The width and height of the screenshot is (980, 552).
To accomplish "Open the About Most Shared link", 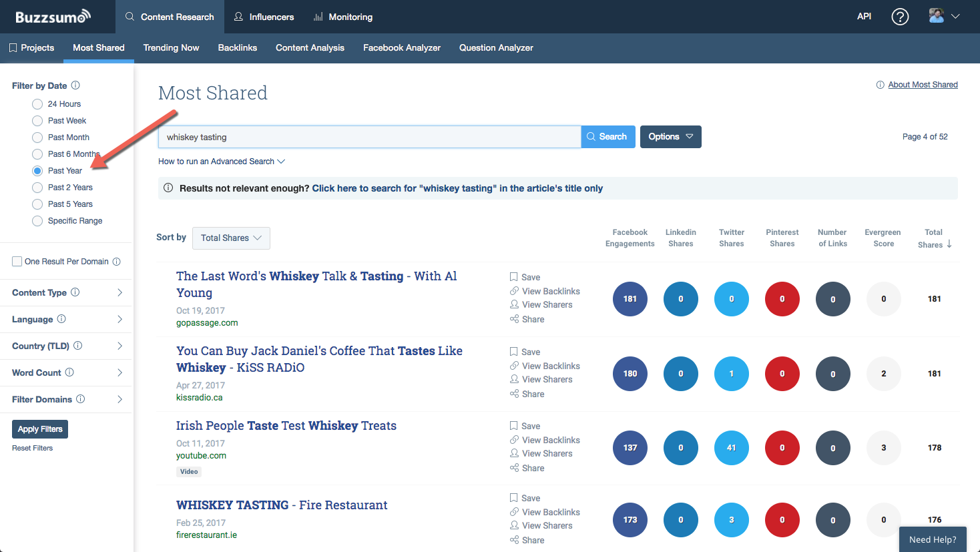I will (x=923, y=85).
